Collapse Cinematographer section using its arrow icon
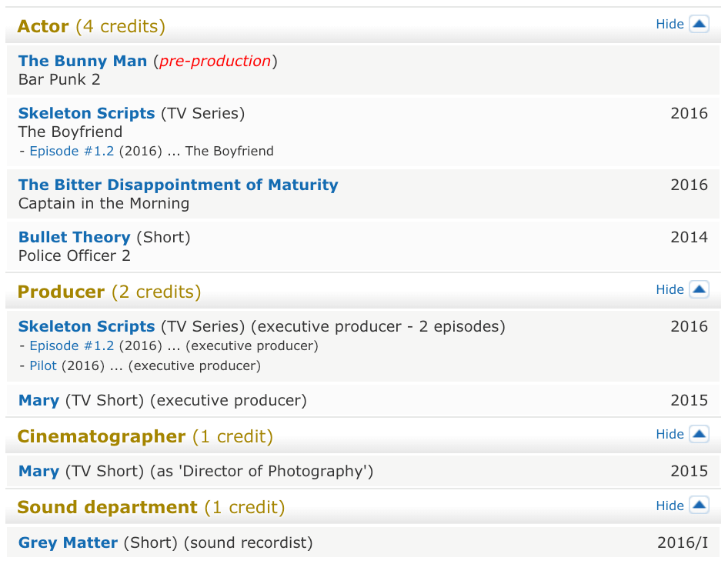 [699, 434]
